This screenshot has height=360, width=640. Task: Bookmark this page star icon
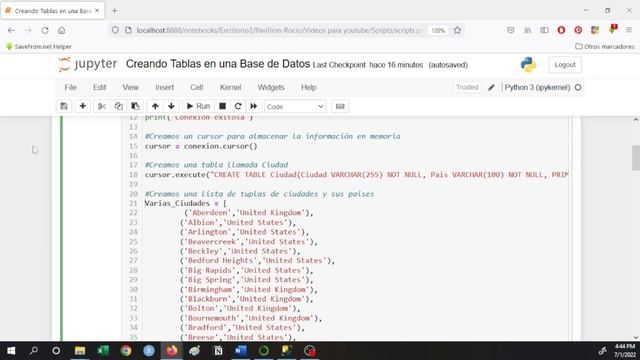coord(457,30)
